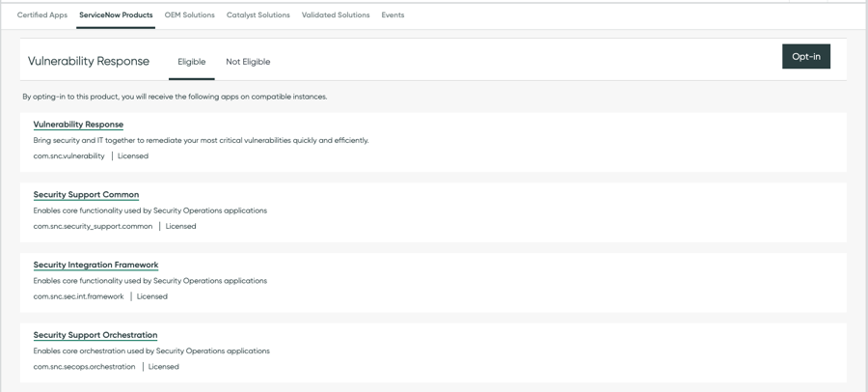
Task: Click 'Bring security and IT together' description
Action: [x=201, y=140]
